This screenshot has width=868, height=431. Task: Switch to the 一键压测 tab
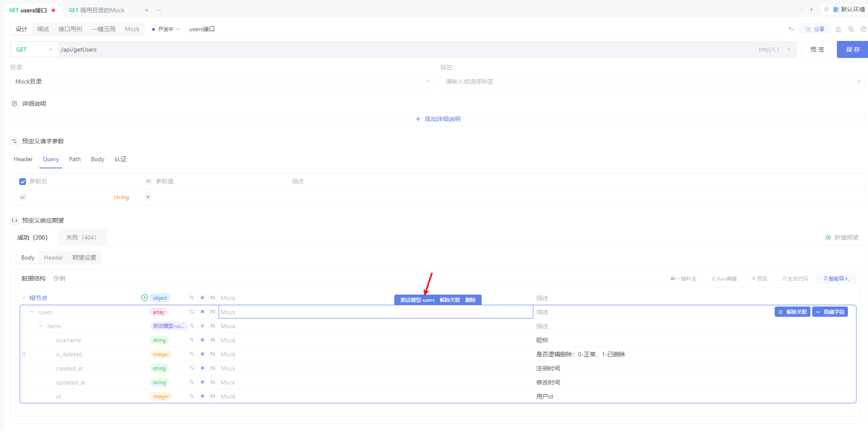point(104,29)
